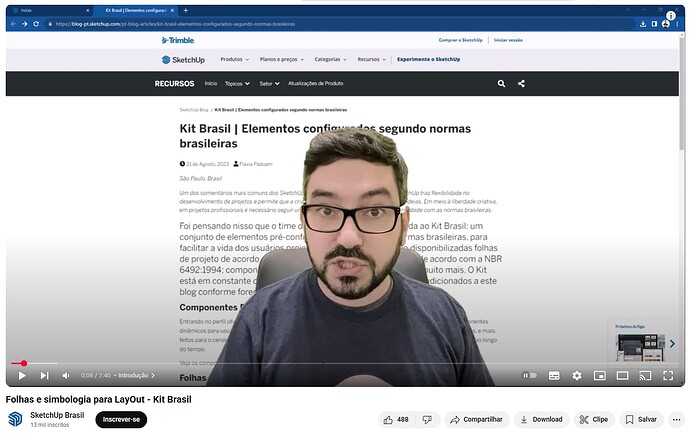Open video settings gear
690x433 pixels.
tap(576, 375)
